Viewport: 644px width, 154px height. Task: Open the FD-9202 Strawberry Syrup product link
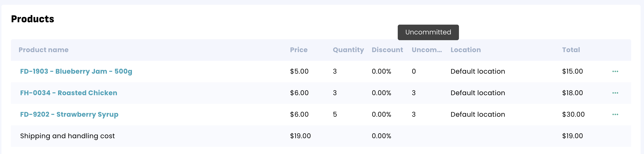(x=69, y=115)
